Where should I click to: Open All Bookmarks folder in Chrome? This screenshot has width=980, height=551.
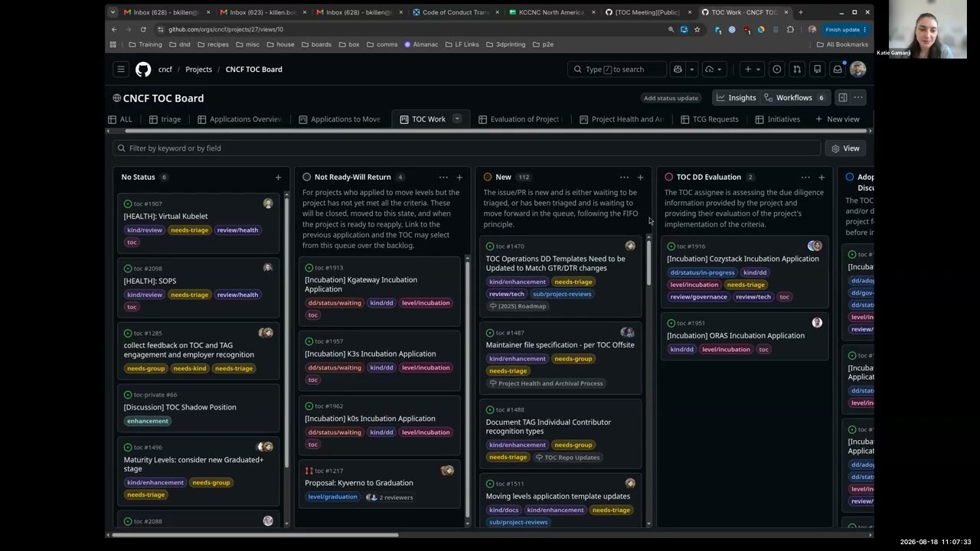point(841,44)
